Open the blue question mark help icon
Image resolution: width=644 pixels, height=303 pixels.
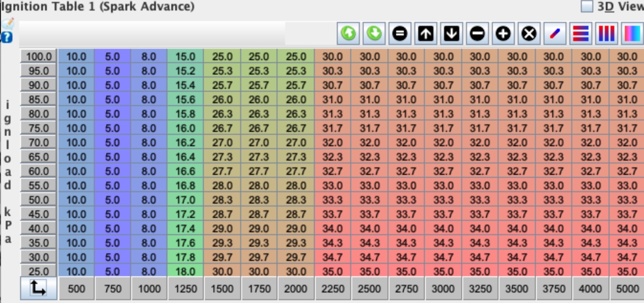click(7, 37)
